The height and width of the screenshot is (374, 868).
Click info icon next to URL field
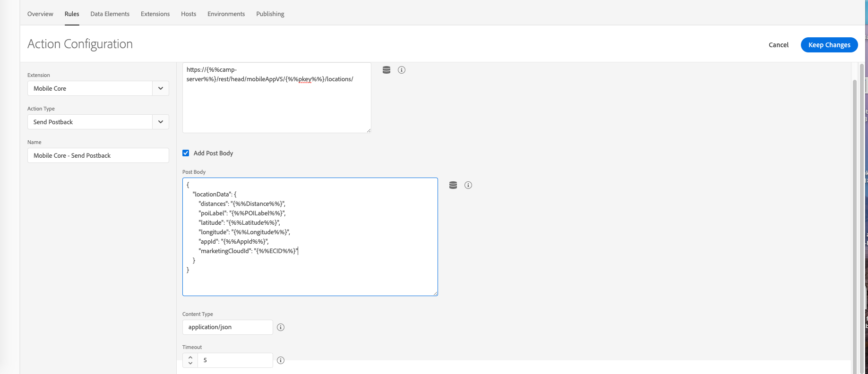pyautogui.click(x=402, y=70)
